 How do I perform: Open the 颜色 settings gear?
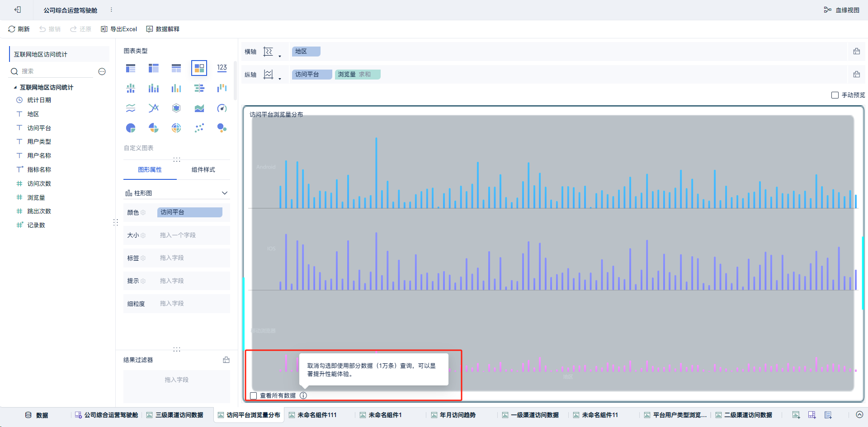point(143,212)
